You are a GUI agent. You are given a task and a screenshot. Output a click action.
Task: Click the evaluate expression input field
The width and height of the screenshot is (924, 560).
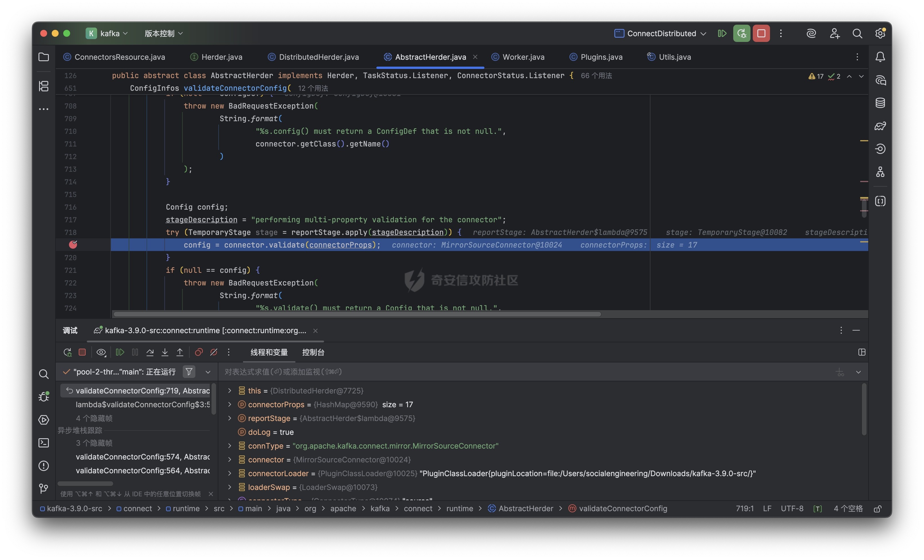(x=525, y=371)
